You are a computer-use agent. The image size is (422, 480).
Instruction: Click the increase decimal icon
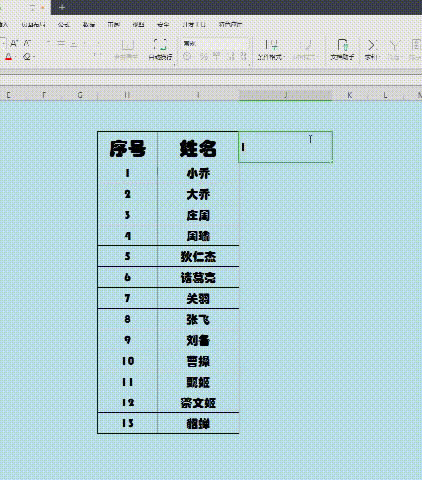231,56
